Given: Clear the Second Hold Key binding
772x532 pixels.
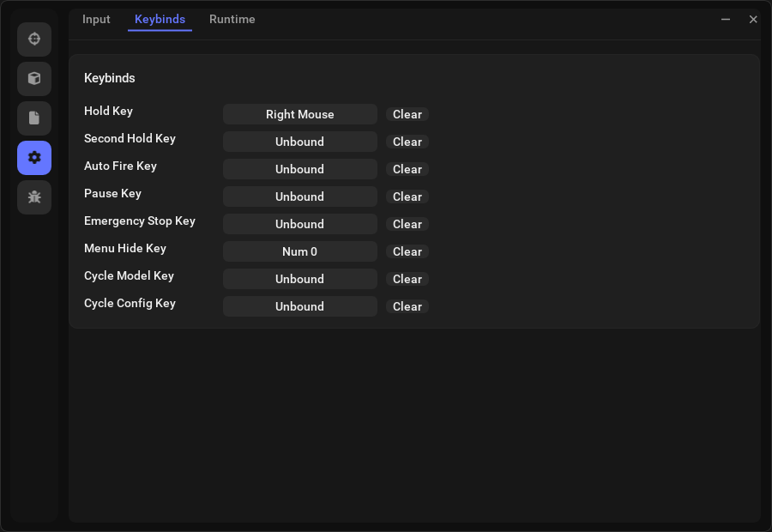Looking at the screenshot, I should 407,142.
